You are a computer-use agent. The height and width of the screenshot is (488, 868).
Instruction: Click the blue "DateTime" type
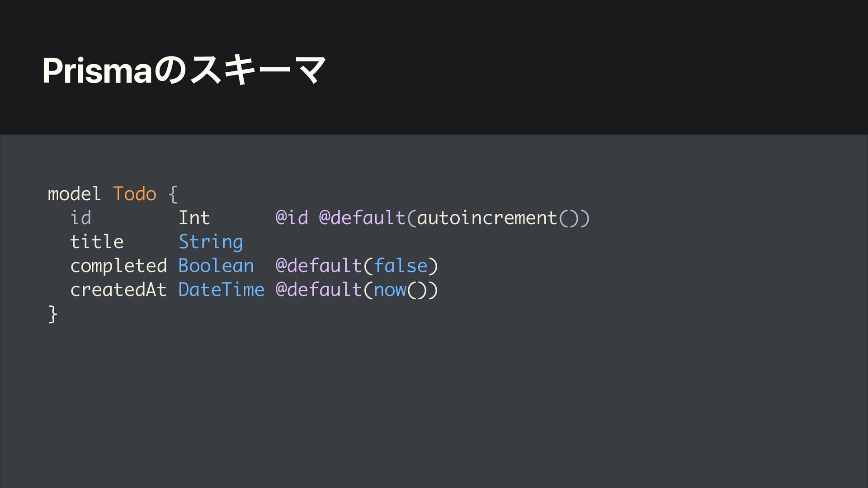pos(222,290)
